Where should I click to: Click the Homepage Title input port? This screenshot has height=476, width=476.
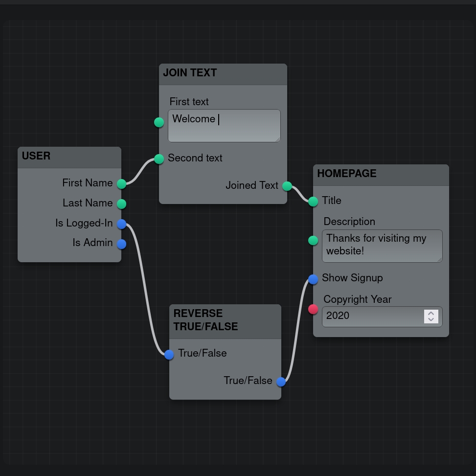tap(313, 201)
